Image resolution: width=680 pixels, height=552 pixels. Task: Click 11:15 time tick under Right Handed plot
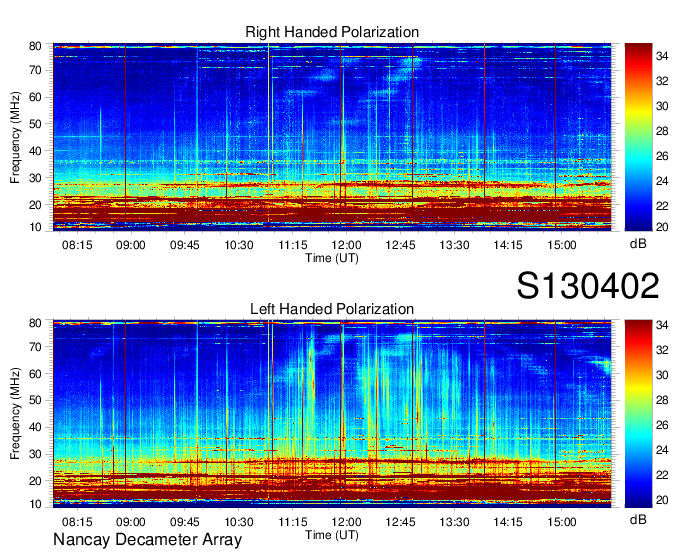(293, 245)
